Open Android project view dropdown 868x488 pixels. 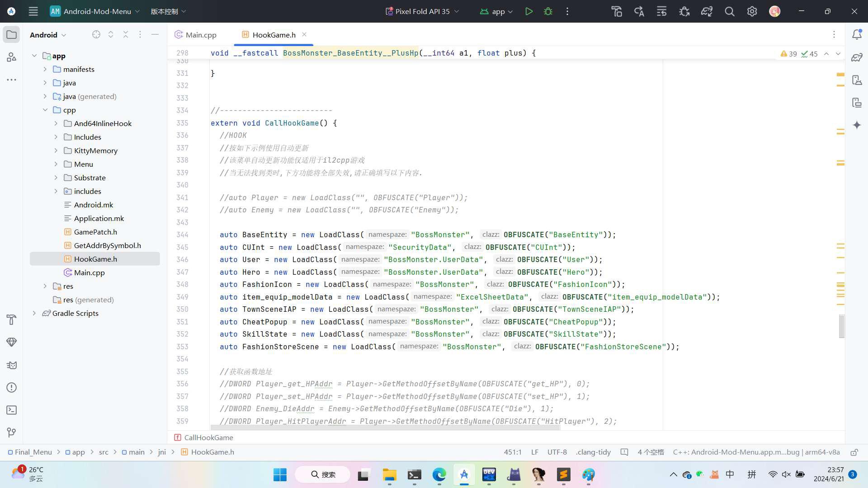(x=48, y=35)
